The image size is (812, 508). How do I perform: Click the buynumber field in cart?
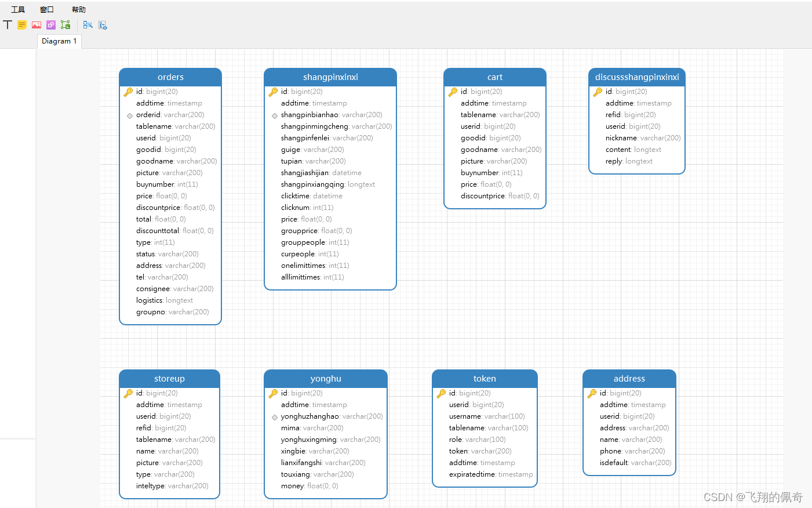(491, 173)
